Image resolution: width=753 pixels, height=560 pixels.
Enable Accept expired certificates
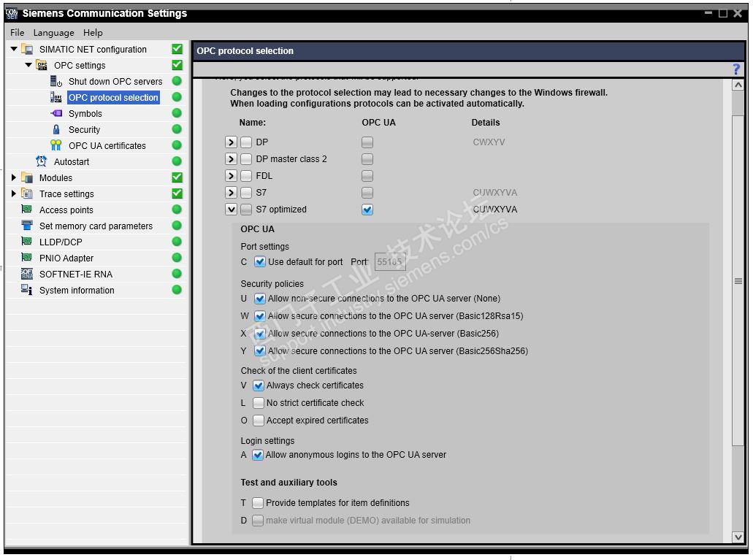point(259,421)
